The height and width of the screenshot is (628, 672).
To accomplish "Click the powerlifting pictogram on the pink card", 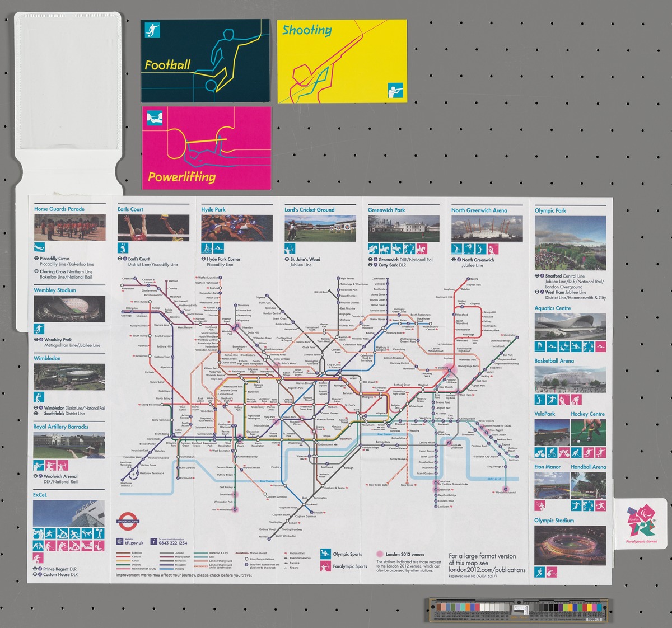I will click(x=155, y=118).
